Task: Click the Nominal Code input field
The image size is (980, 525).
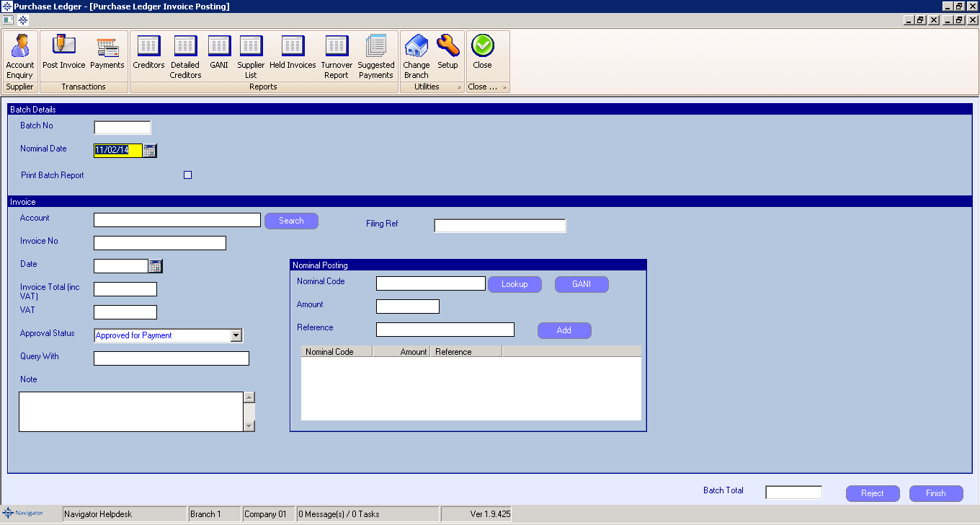Action: tap(431, 283)
